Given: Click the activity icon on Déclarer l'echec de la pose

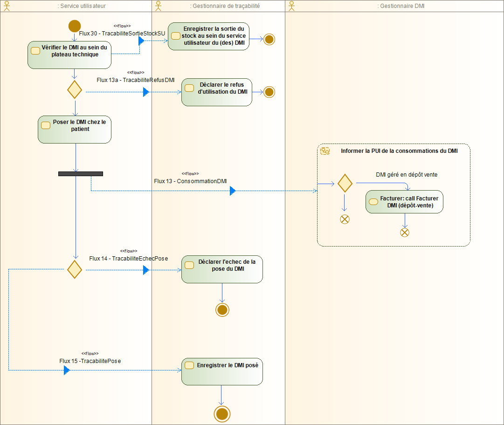Looking at the screenshot, I should pos(189,265).
